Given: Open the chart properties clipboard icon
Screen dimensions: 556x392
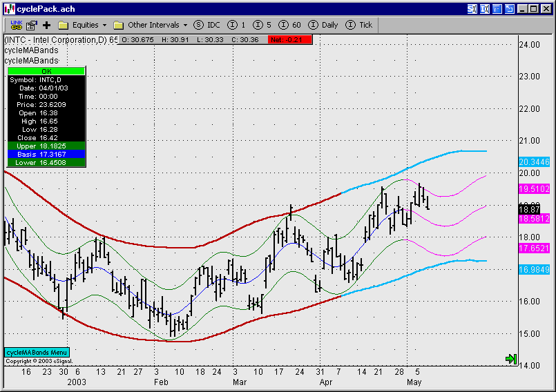Looking at the screenshot, I should coord(32,25).
